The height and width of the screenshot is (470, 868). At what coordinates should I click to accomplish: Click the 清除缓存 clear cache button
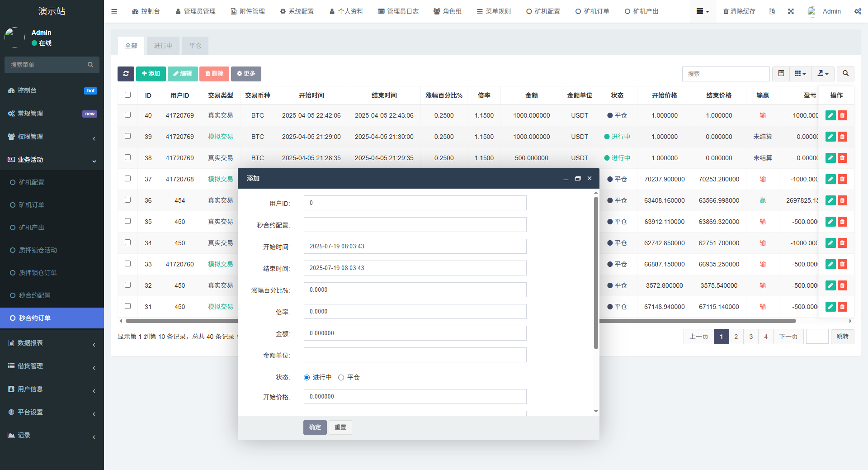coord(739,11)
